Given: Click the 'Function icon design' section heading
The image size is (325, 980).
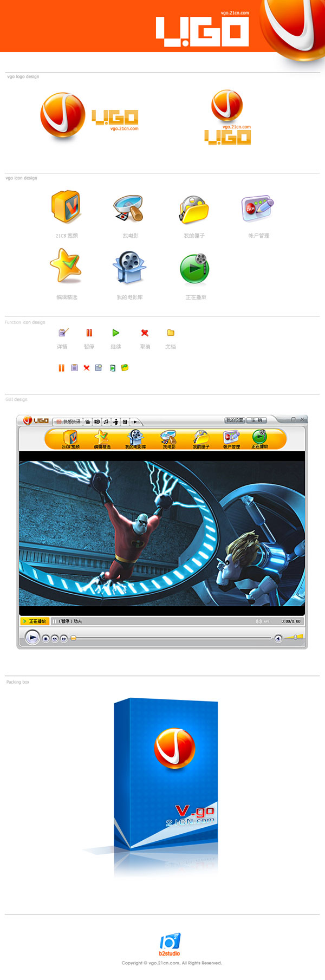Looking at the screenshot, I should click(x=25, y=322).
